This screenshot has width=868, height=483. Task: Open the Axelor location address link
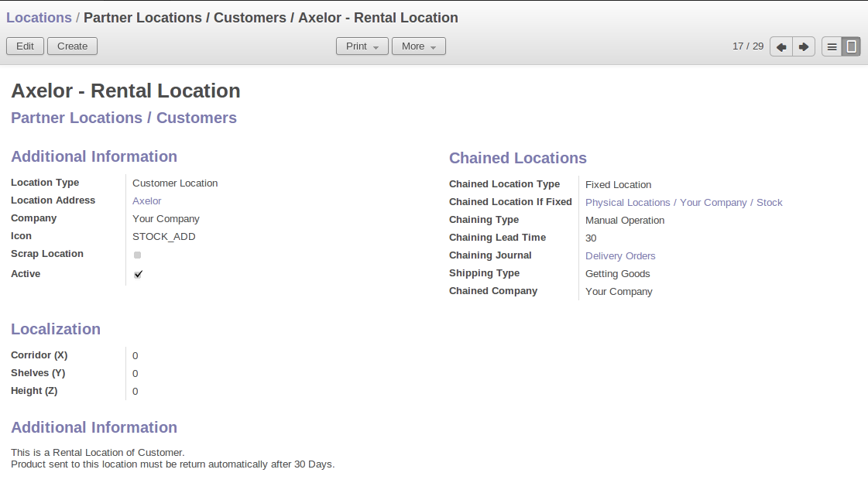[146, 201]
